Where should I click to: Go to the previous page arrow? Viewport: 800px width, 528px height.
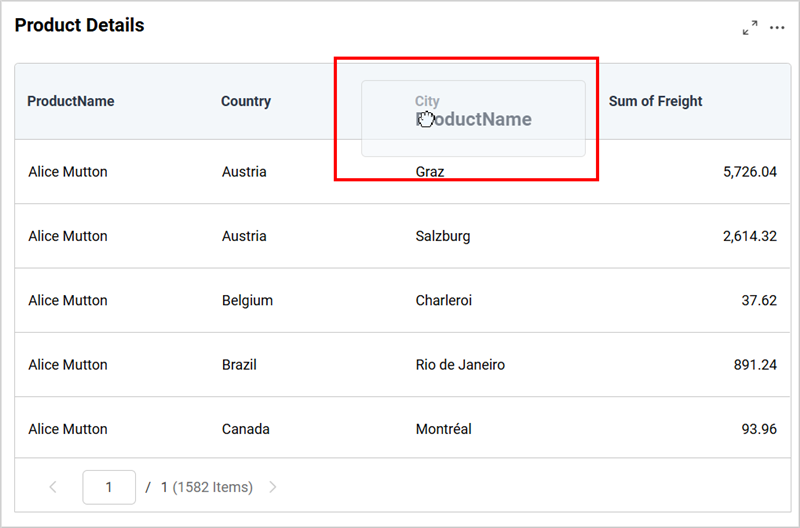coord(53,487)
